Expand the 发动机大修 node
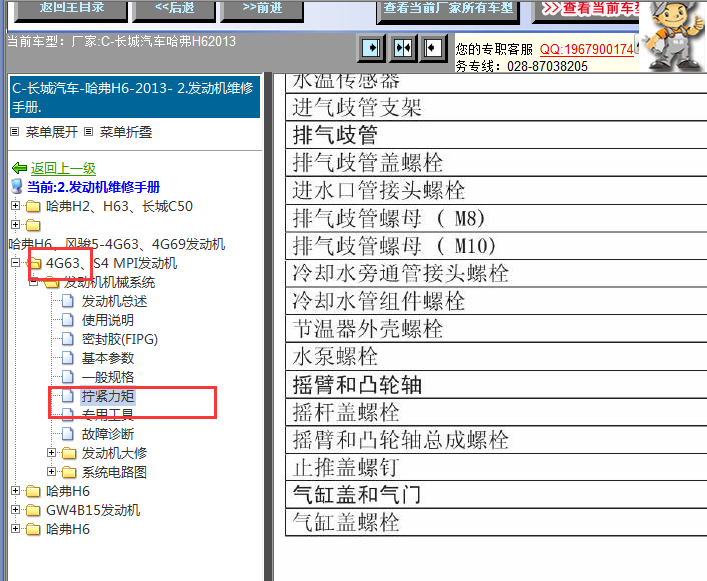This screenshot has width=707, height=581. click(51, 452)
